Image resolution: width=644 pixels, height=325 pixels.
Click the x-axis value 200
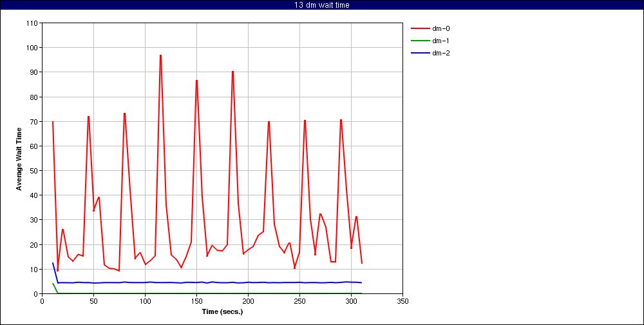248,301
